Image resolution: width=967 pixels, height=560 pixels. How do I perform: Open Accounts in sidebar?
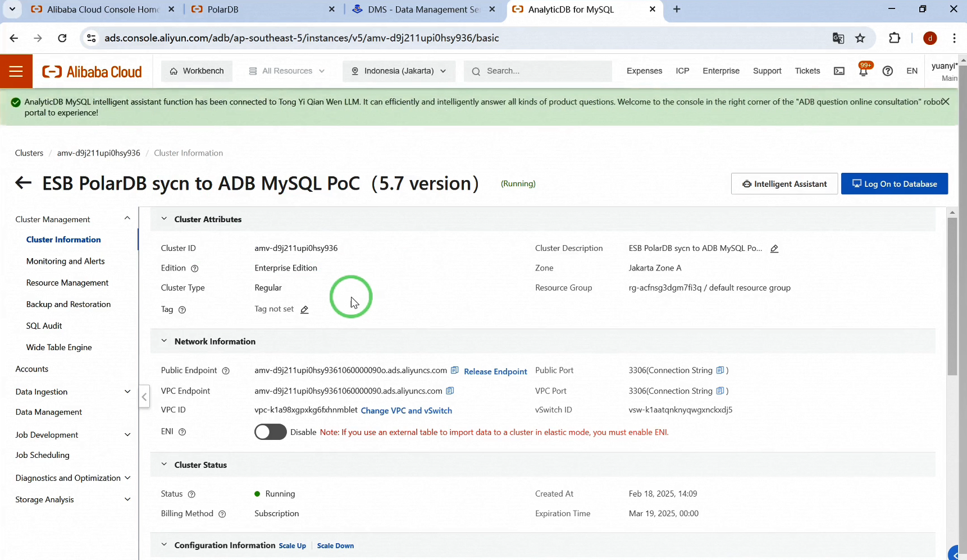(x=32, y=369)
